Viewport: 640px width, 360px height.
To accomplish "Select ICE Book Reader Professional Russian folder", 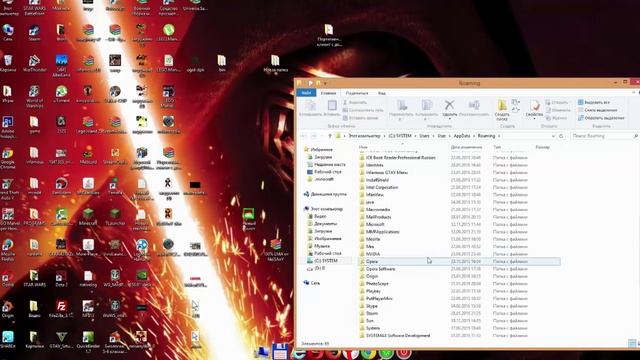I will [459, 158].
